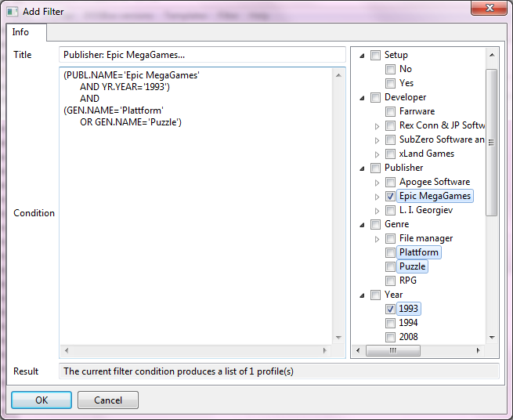Tick the xLand Games checkbox

pos(390,154)
